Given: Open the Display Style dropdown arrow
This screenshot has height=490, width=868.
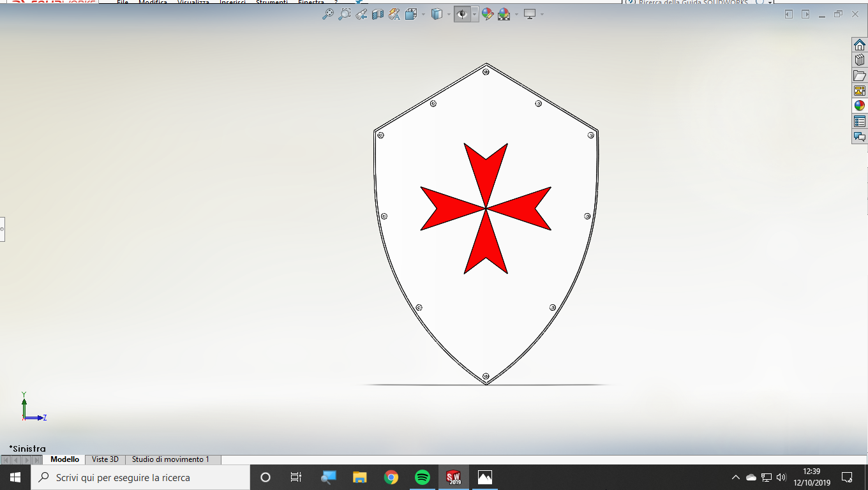Looking at the screenshot, I should tap(448, 14).
